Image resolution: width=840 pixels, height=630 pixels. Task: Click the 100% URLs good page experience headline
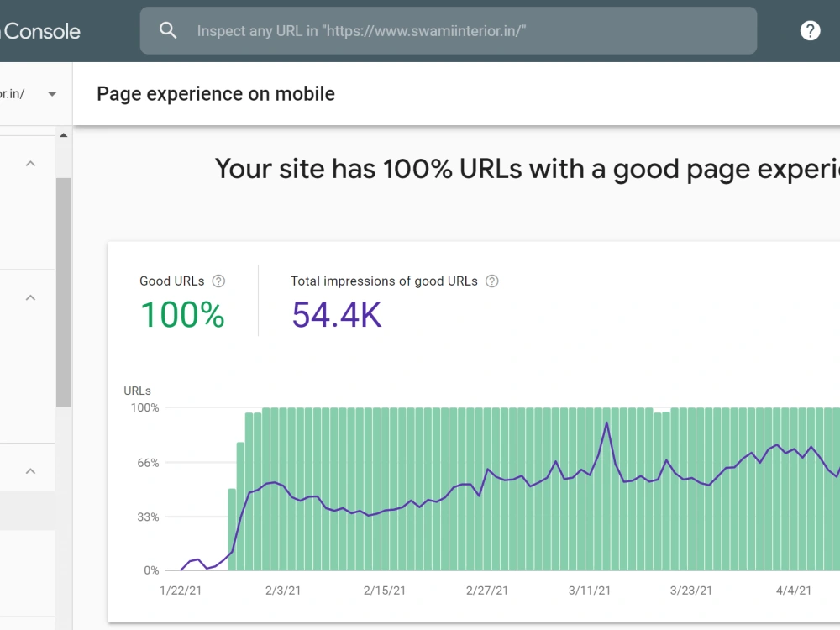[x=528, y=170]
